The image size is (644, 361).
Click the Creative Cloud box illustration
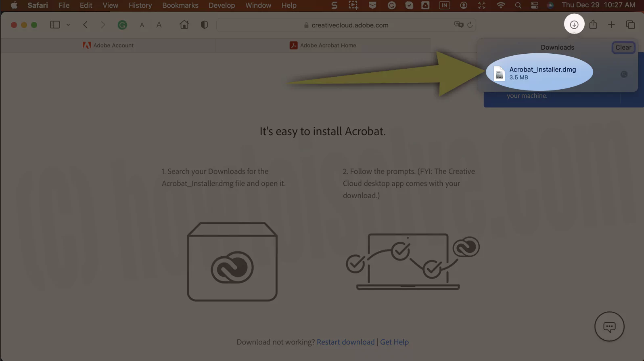point(232,261)
